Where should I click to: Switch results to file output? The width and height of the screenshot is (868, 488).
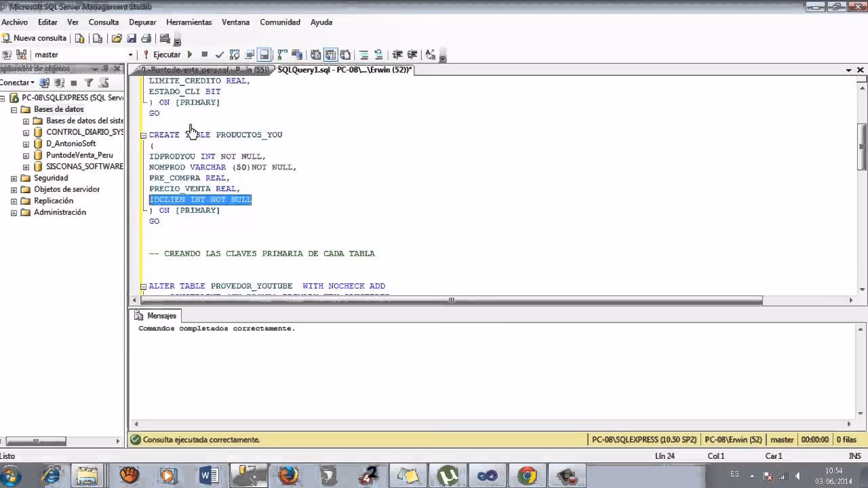[x=345, y=55]
